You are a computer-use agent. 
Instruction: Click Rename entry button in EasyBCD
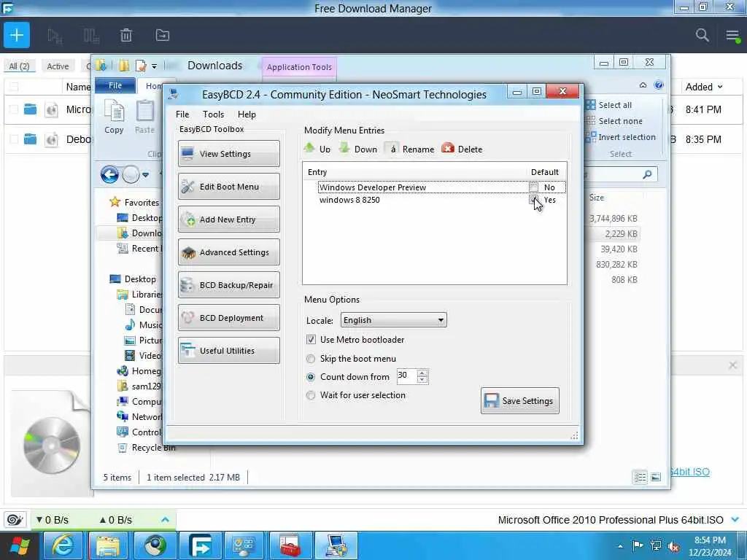click(410, 149)
